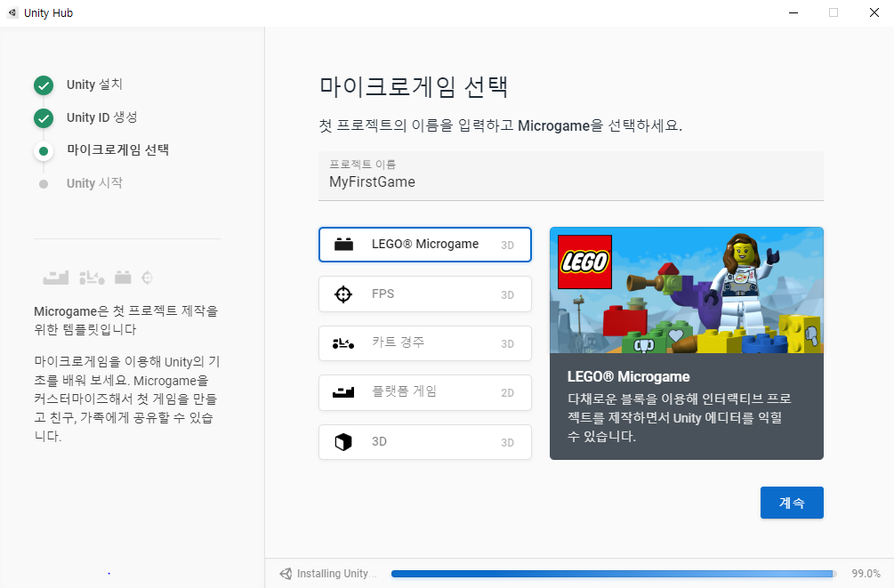Select the LEGO® Microgame template
Screen dimensions: 894x588
(425, 245)
